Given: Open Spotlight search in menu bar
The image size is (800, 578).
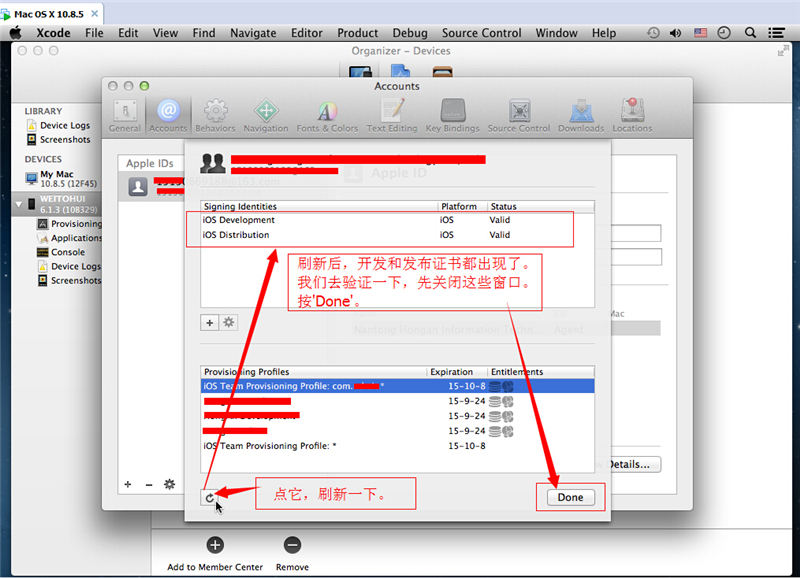Looking at the screenshot, I should coord(750,33).
